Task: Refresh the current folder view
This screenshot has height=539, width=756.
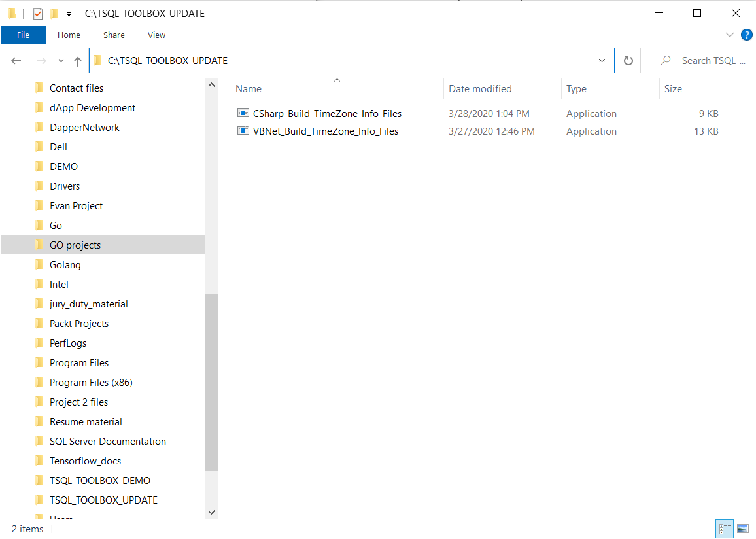Action: coord(628,61)
